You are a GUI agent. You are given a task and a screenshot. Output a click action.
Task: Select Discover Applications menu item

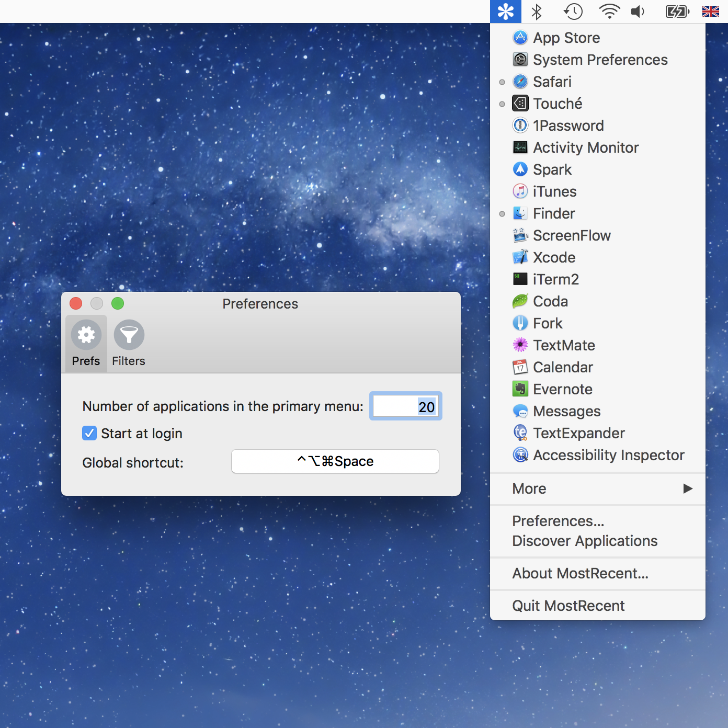click(x=598, y=541)
